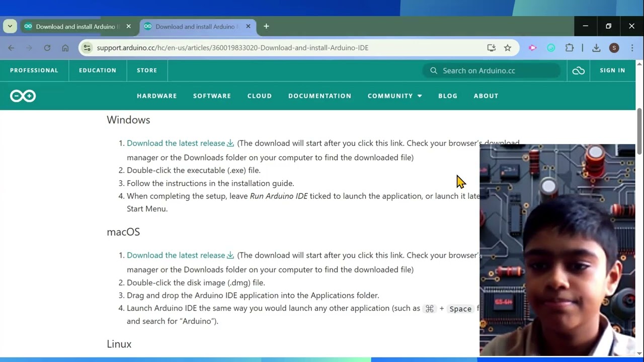Open the Arduino Store
Viewport: 644px width, 362px height.
pyautogui.click(x=147, y=70)
